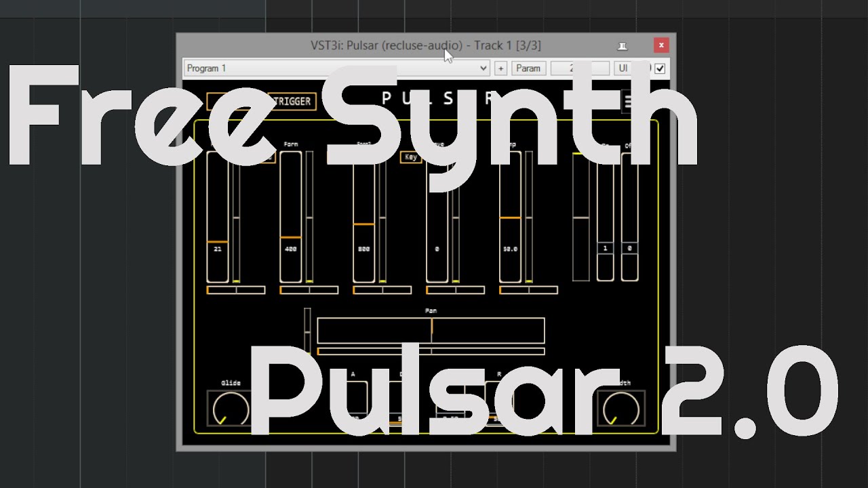Adjust the tall slider showing value 21
The width and height of the screenshot is (868, 488).
[x=217, y=216]
